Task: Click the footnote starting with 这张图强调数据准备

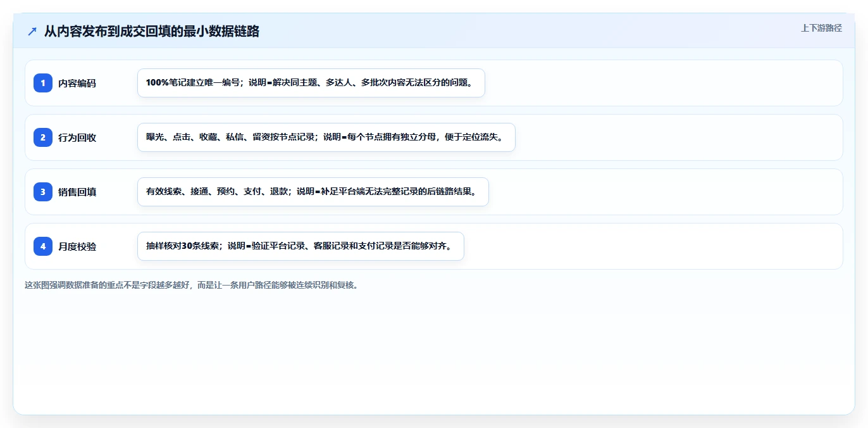Action: point(193,285)
